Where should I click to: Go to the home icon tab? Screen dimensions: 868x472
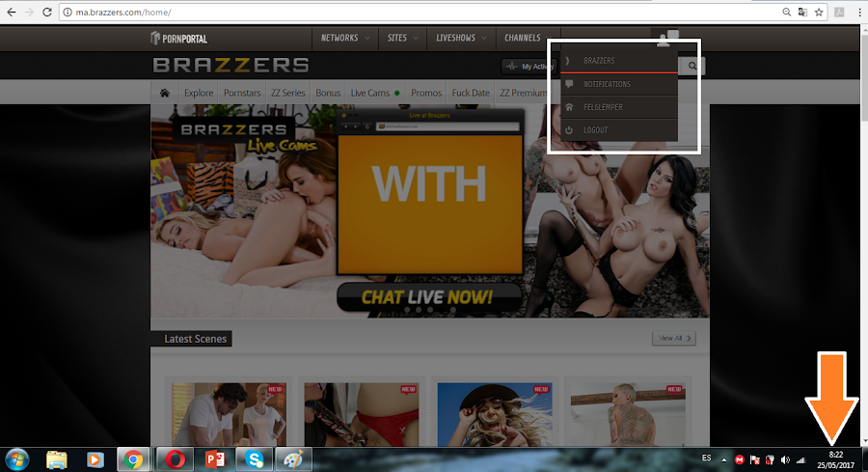click(164, 93)
